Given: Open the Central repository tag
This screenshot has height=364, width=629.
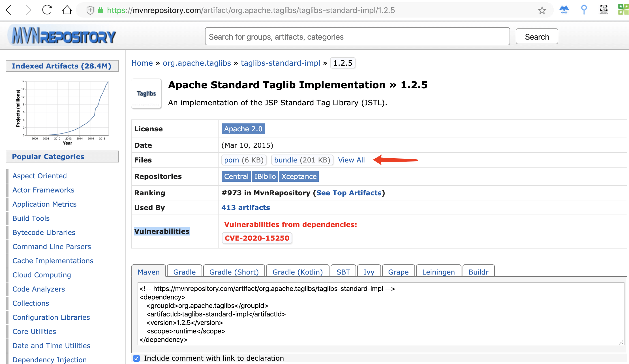Looking at the screenshot, I should pos(236,176).
